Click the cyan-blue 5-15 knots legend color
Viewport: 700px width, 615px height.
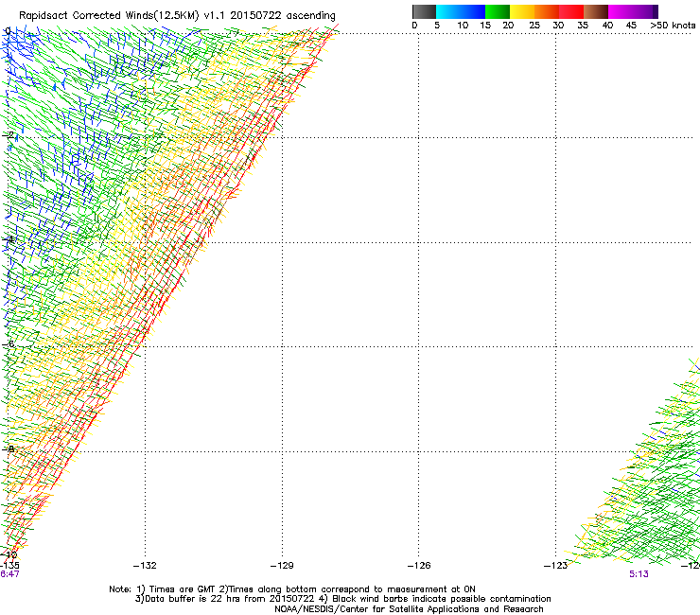(x=461, y=11)
